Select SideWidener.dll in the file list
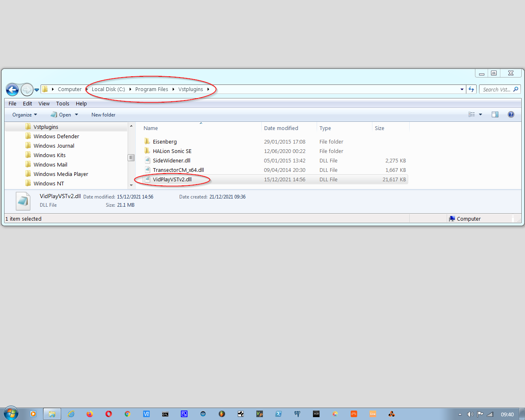 tap(171, 161)
